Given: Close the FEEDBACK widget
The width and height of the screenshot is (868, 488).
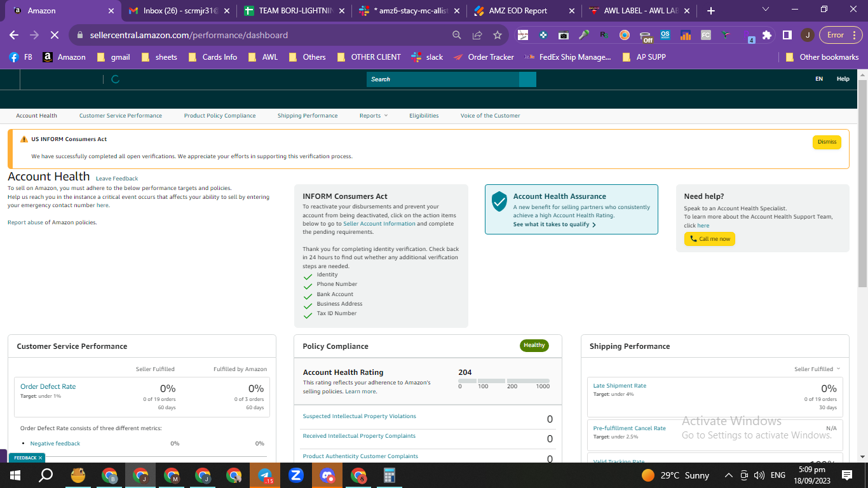Looking at the screenshot, I should (x=40, y=457).
